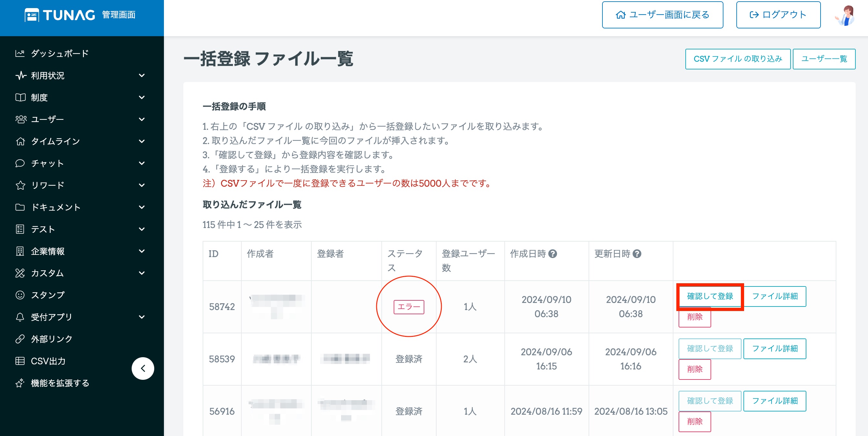Image resolution: width=868 pixels, height=436 pixels.
Task: Expand the テスト chevron
Action: [142, 229]
